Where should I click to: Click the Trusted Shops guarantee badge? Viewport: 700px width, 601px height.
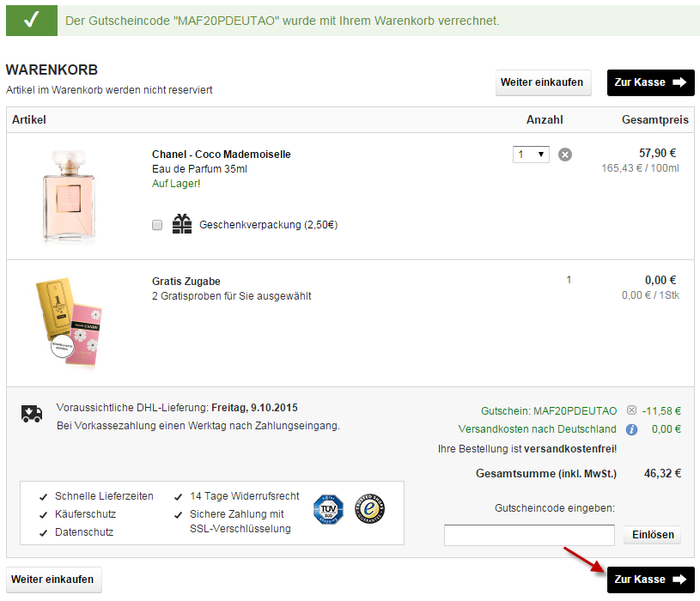click(369, 509)
